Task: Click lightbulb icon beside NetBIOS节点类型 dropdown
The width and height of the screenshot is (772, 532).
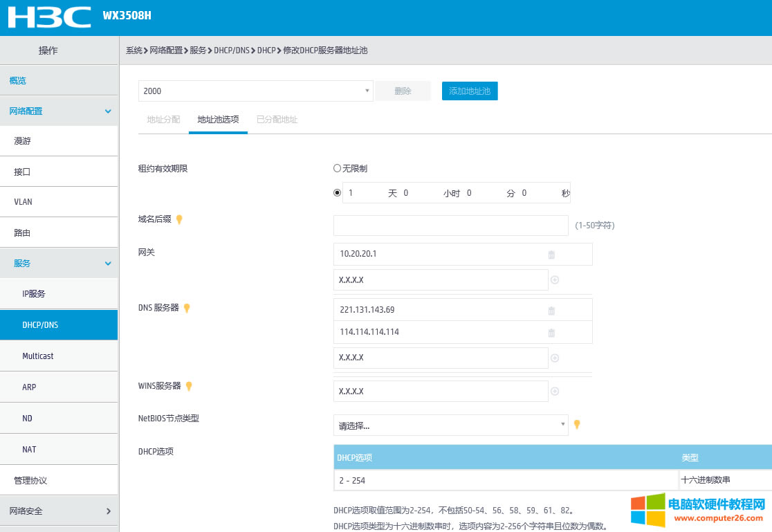Action: click(577, 424)
